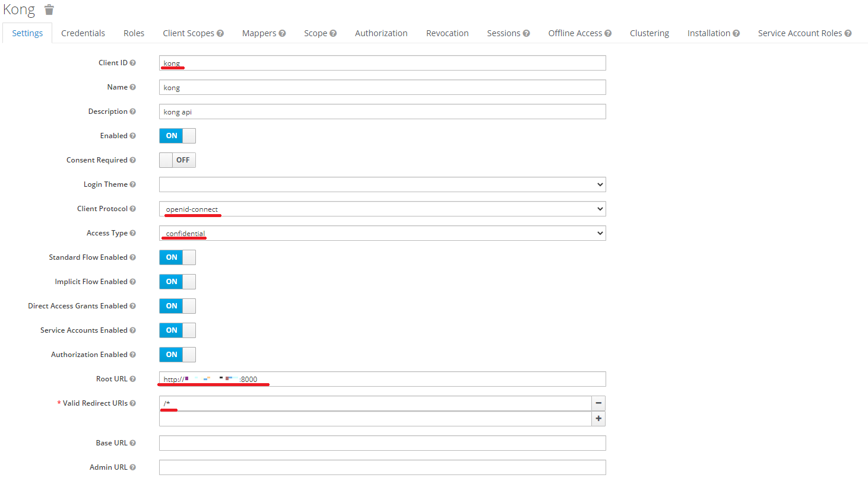Open Admin URL help icon
The image size is (868, 481).
[133, 467]
